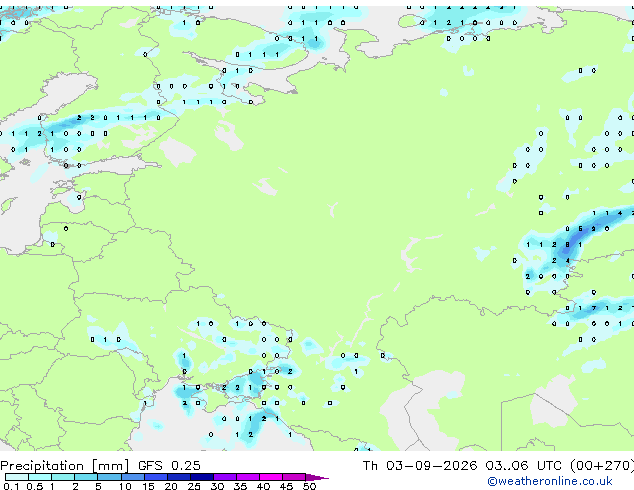Click the 40–45 mm magenta swatch

[x=271, y=477]
